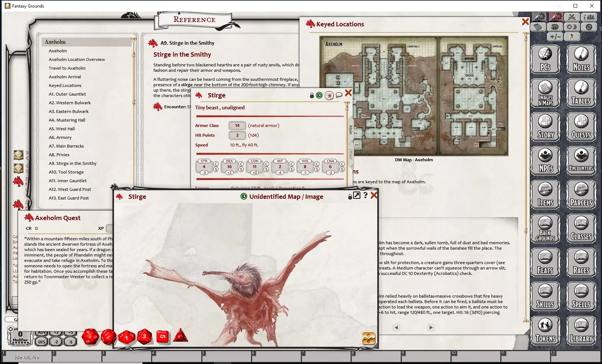The width and height of the screenshot is (602, 364).
Task: Click the Hit Points value field
Action: coord(237,135)
